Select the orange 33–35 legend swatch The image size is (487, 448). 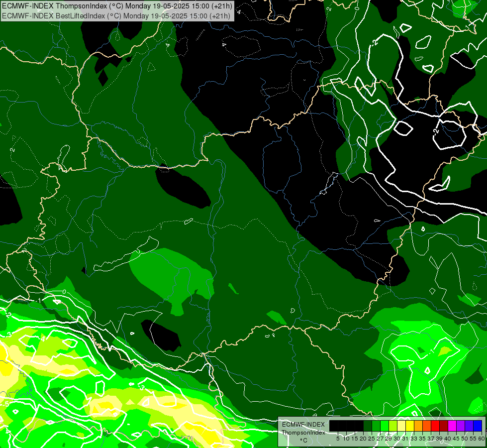coord(418,426)
